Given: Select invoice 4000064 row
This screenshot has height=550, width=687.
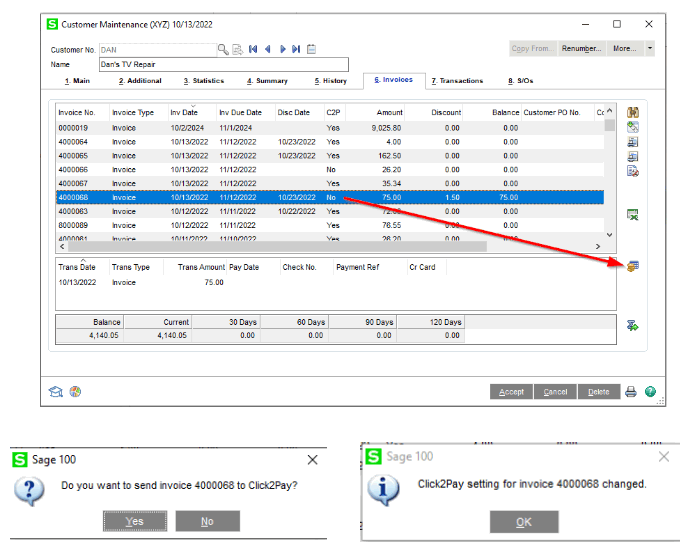Looking at the screenshot, I should pos(330,142).
